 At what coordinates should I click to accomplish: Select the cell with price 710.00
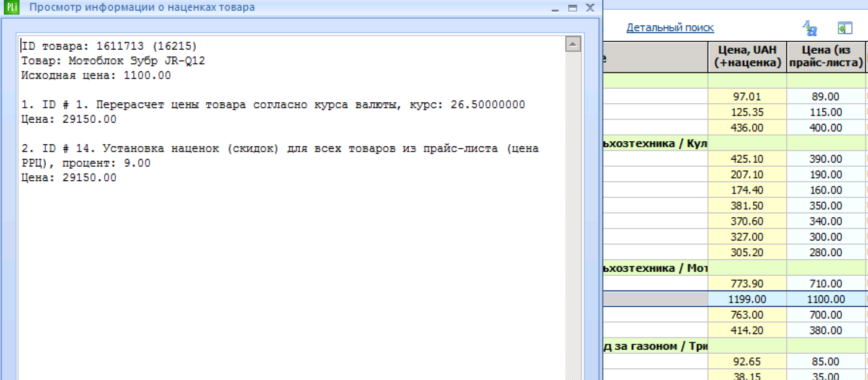click(x=826, y=284)
